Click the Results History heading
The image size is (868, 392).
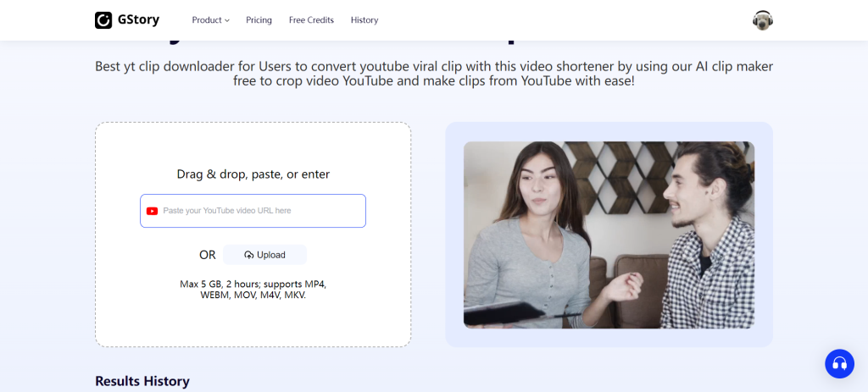[x=142, y=381]
